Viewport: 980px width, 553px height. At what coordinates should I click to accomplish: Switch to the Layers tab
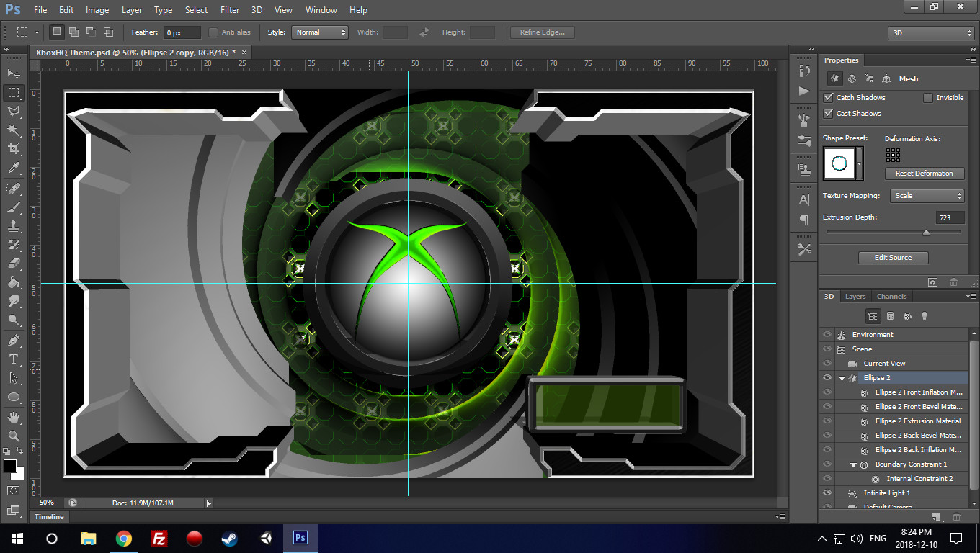855,297
